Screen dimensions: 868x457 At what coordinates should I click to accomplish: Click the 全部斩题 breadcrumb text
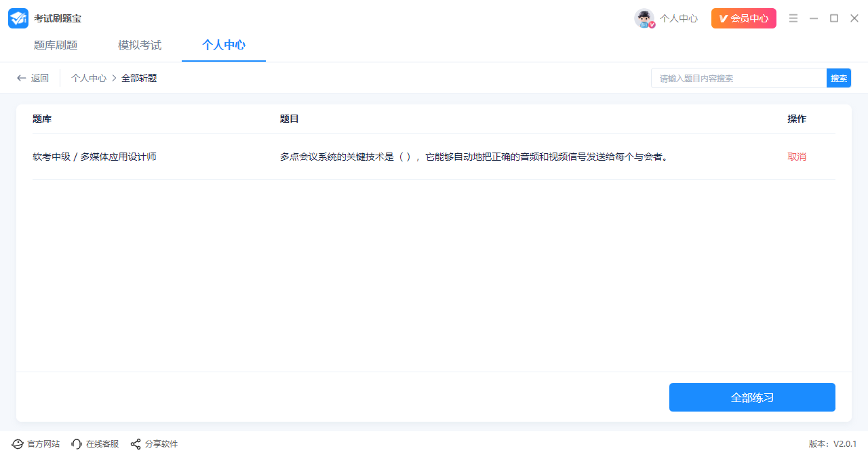[139, 78]
